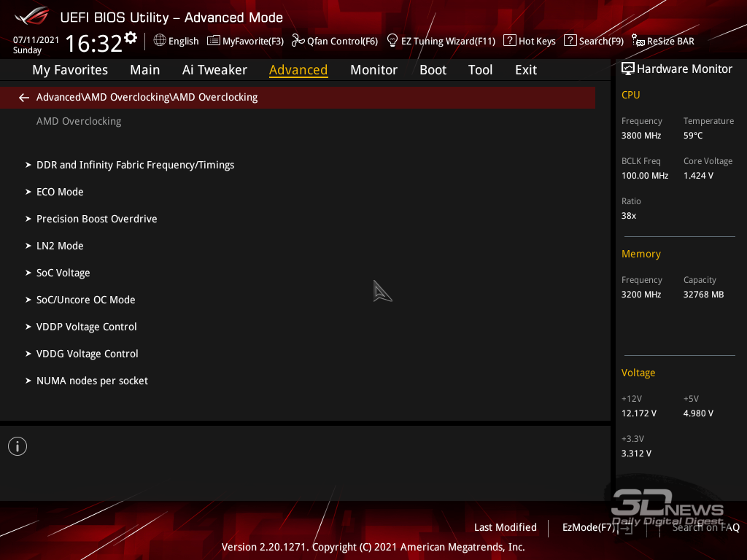Image resolution: width=747 pixels, height=560 pixels.
Task: Go to the Monitor tab
Action: tap(373, 70)
